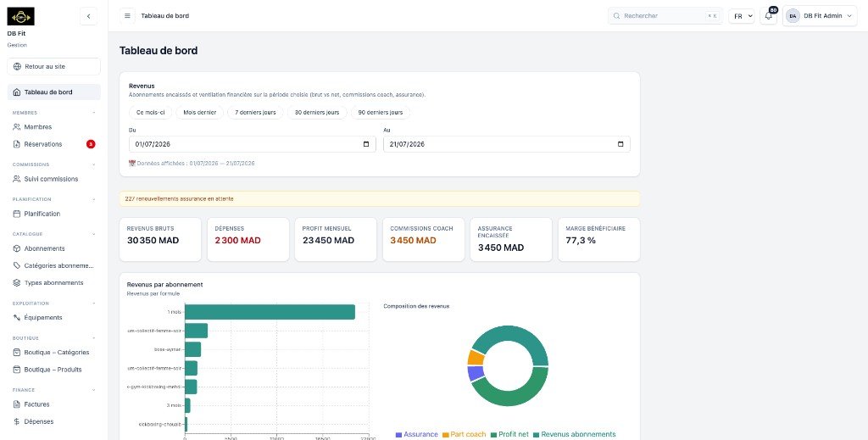
Task: Click the purple donut chart segment
Action: click(476, 374)
